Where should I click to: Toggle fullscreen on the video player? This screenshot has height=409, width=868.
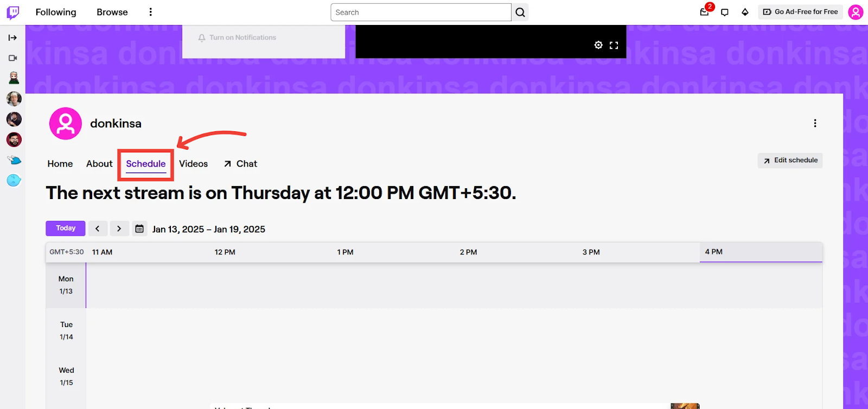(x=614, y=45)
